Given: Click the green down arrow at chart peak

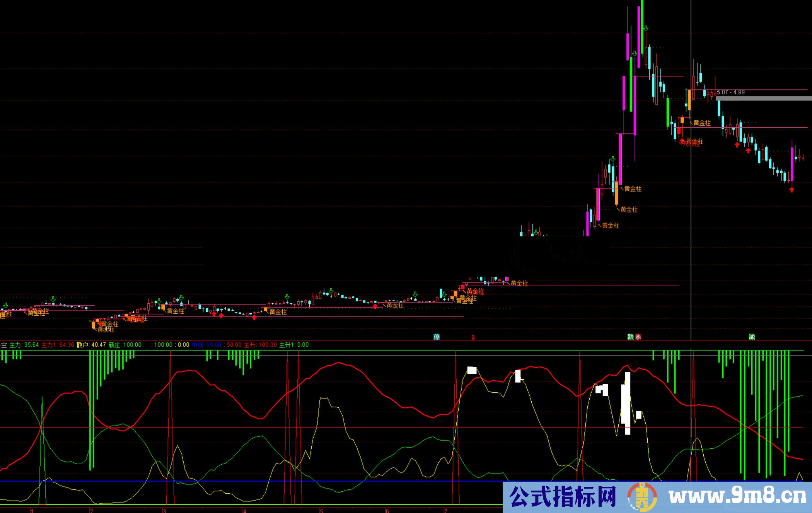Looking at the screenshot, I should tap(646, 28).
